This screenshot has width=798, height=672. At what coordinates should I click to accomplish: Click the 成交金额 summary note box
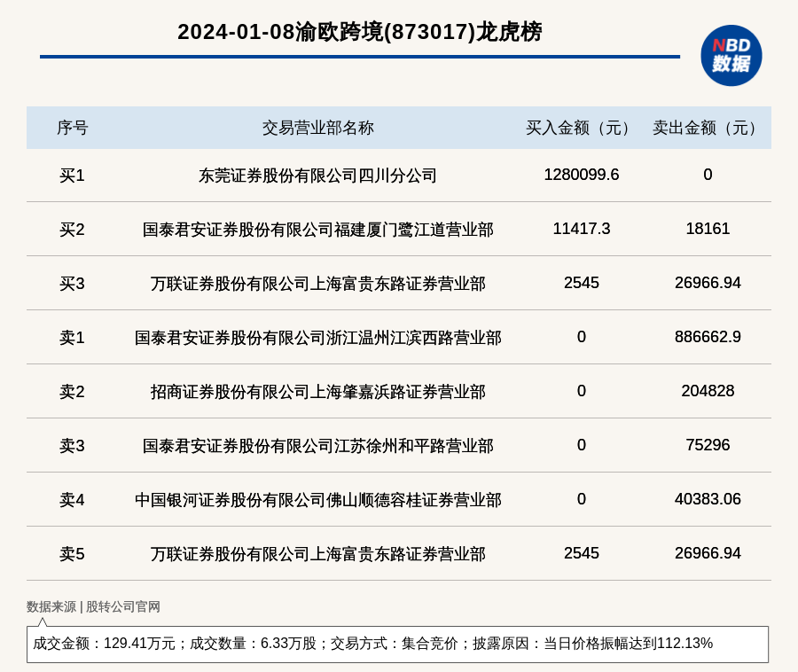(397, 644)
